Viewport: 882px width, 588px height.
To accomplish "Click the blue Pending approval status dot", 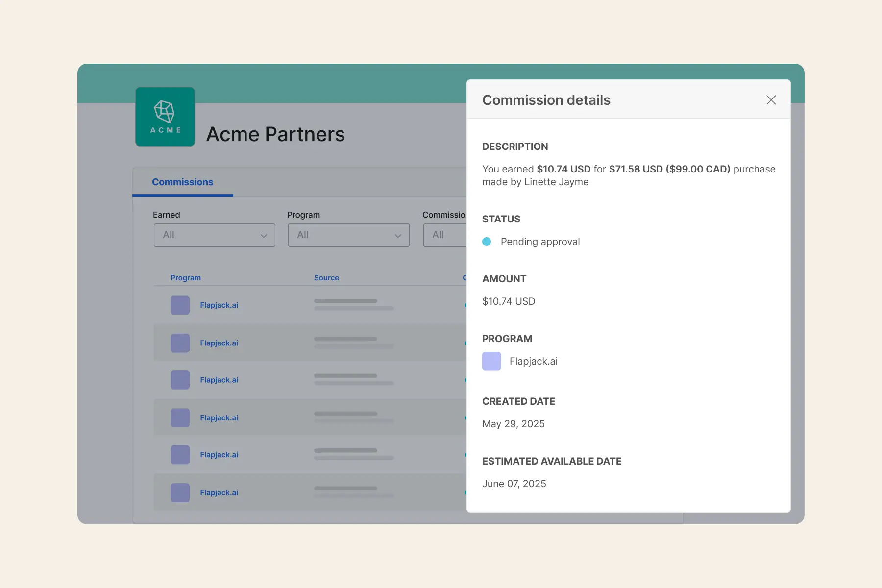I will [x=487, y=242].
